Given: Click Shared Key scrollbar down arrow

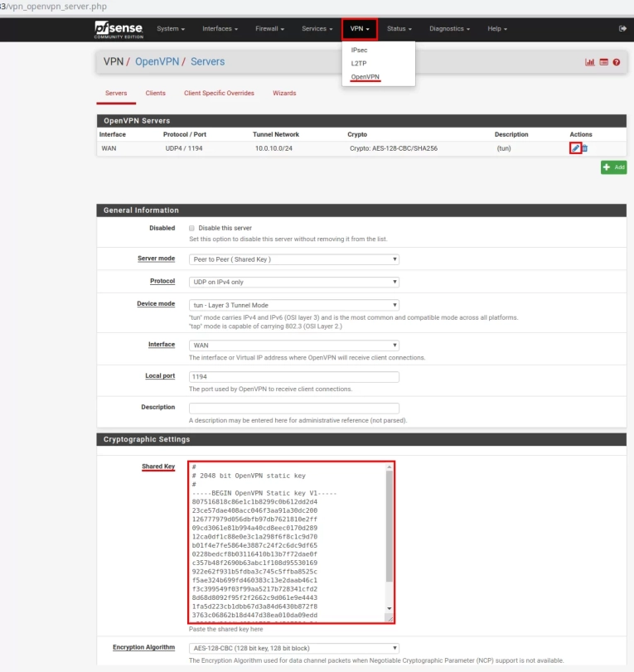Looking at the screenshot, I should point(390,608).
